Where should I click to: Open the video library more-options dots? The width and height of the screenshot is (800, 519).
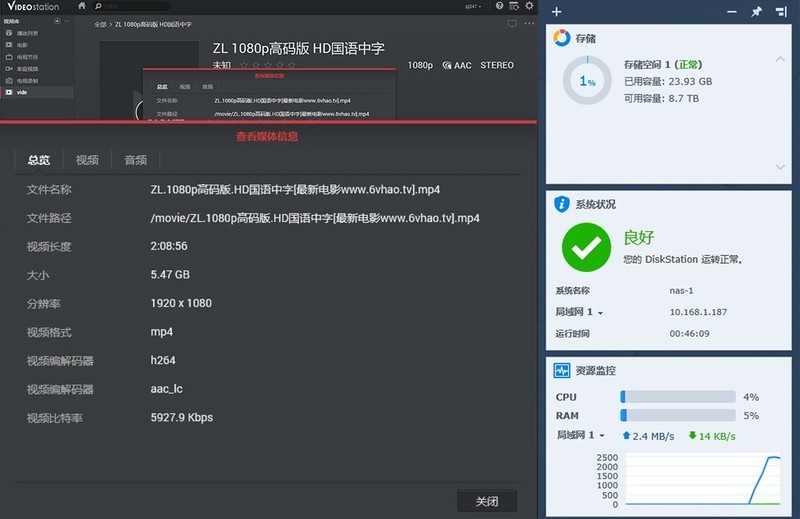point(67,21)
